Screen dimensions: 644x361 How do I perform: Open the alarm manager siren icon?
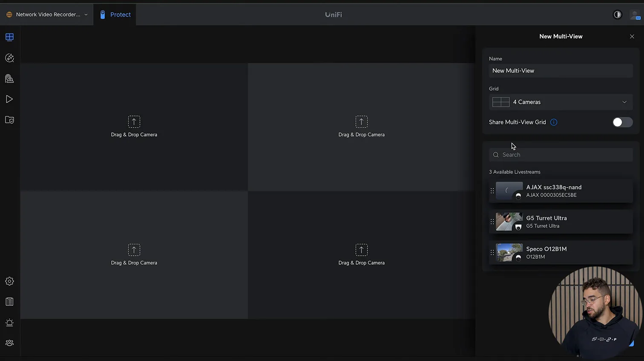[9, 323]
